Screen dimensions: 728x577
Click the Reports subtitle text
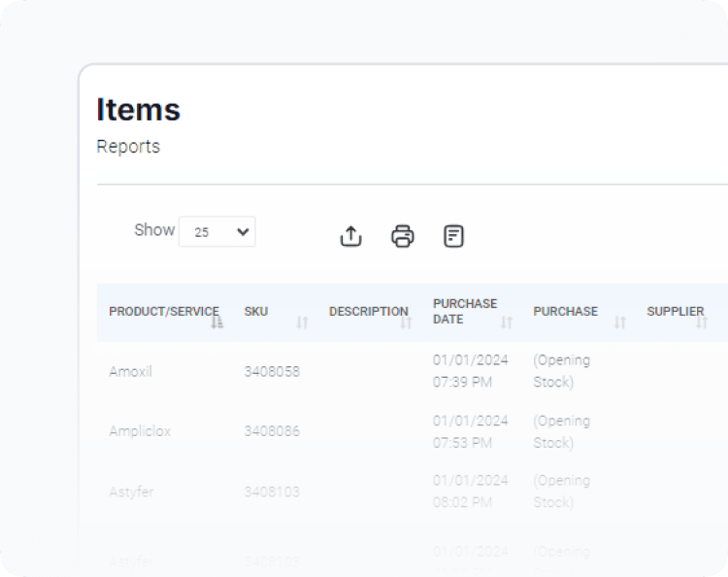click(128, 147)
